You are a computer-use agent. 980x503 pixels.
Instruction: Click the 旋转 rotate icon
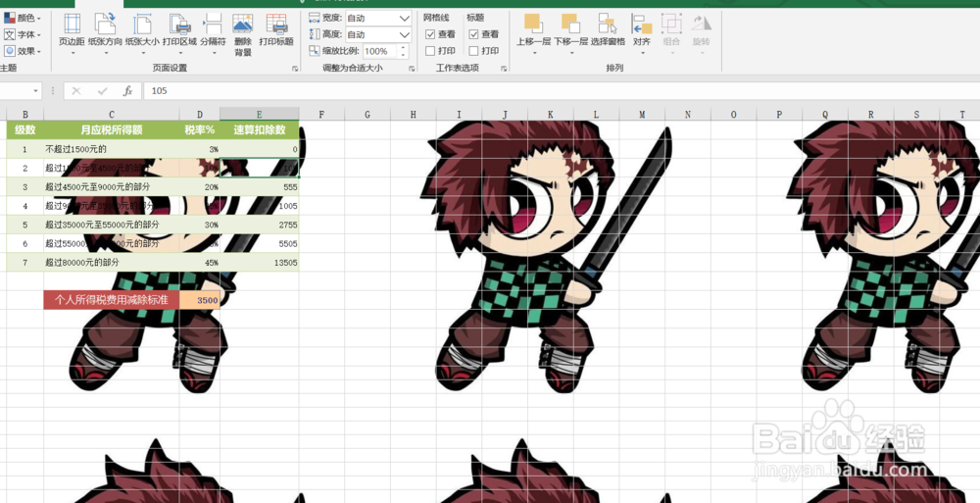702,24
